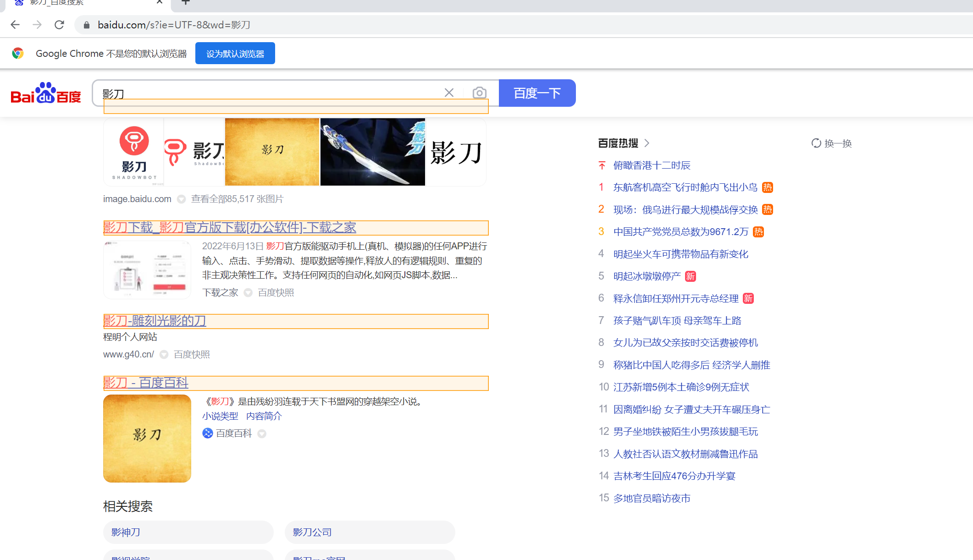Click pinned-to-top arrow beside 俯瞰香港十二时辰
The width and height of the screenshot is (973, 560).
602,165
